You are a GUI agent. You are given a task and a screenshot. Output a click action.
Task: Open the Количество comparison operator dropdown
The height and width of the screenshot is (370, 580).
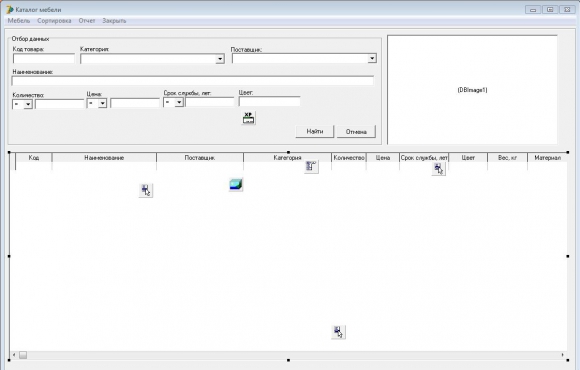point(28,104)
